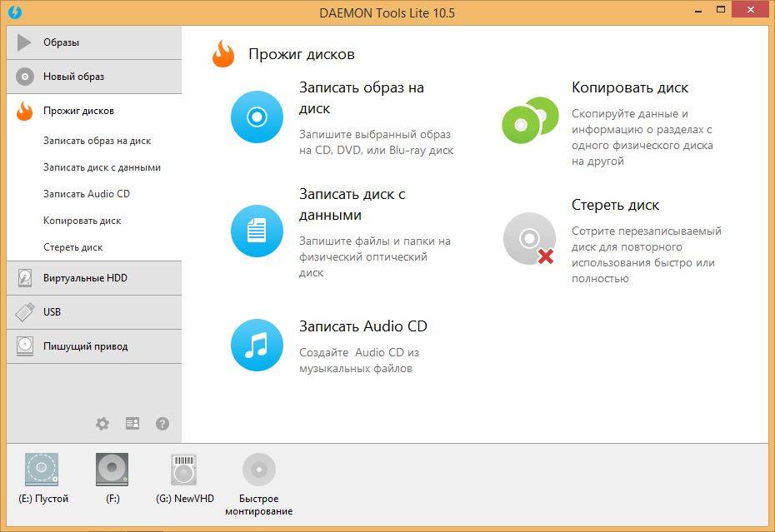Click the news panel icon next to gear
Image resolution: width=775 pixels, height=532 pixels.
[x=132, y=423]
